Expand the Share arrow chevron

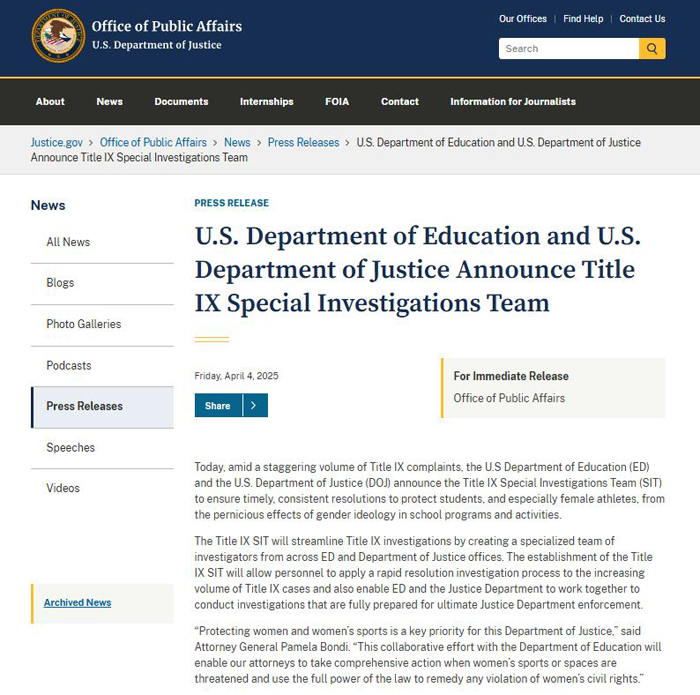[255, 405]
